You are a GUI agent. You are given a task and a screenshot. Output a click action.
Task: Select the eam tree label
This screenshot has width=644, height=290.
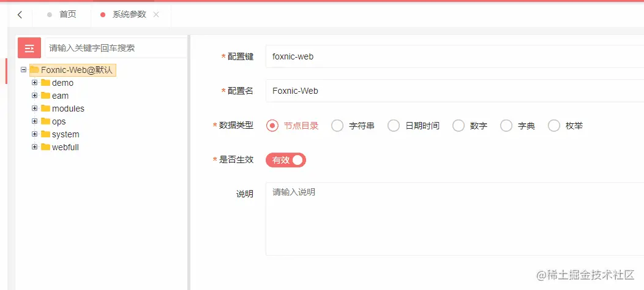point(61,96)
